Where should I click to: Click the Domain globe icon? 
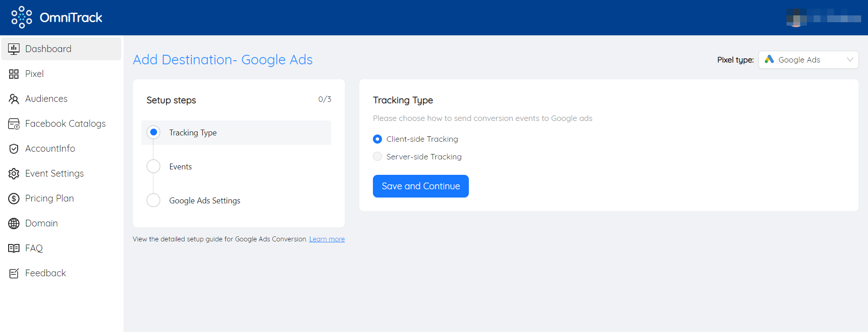coord(14,223)
